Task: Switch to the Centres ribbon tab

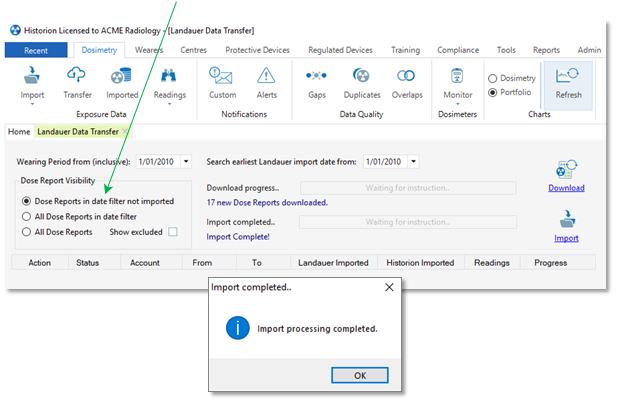Action: 193,50
